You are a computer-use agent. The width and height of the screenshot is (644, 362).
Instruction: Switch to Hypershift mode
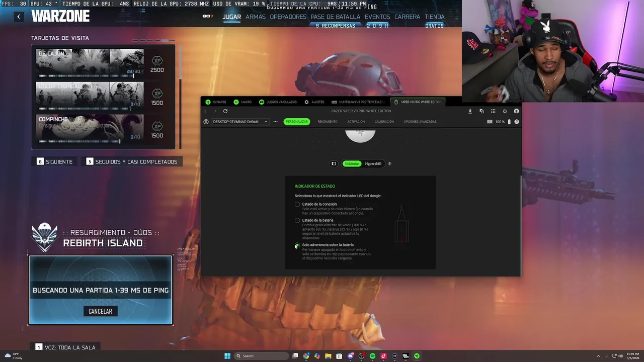373,163
